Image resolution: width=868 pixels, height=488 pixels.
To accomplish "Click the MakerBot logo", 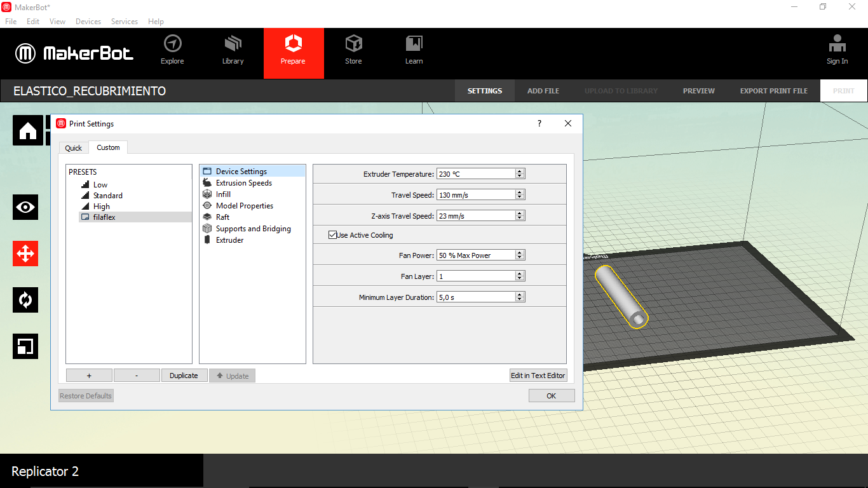I will [x=74, y=53].
